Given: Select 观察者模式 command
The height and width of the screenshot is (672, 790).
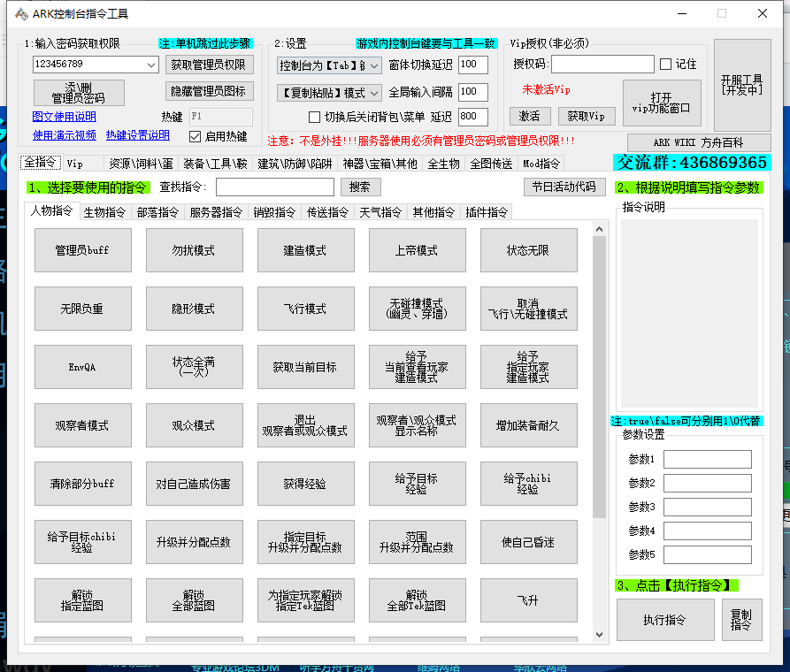Looking at the screenshot, I should click(82, 425).
